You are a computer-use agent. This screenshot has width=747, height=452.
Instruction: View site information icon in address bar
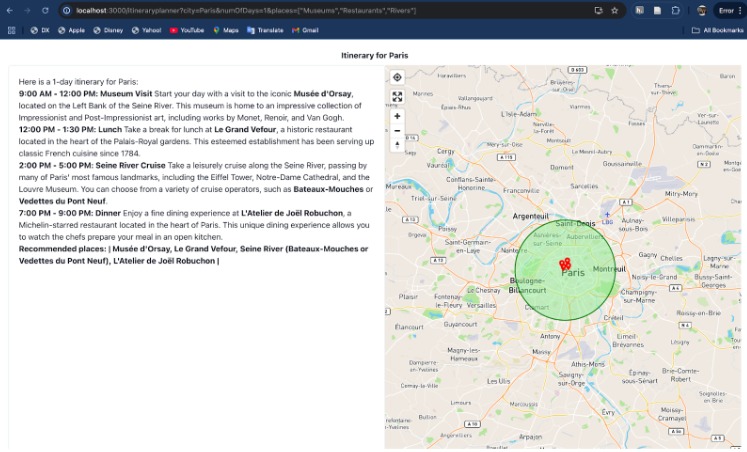coord(67,10)
